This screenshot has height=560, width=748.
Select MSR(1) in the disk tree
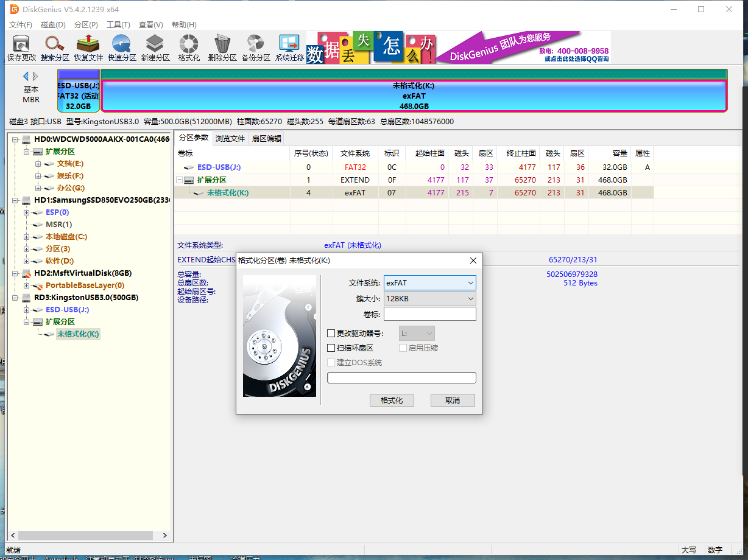point(58,225)
